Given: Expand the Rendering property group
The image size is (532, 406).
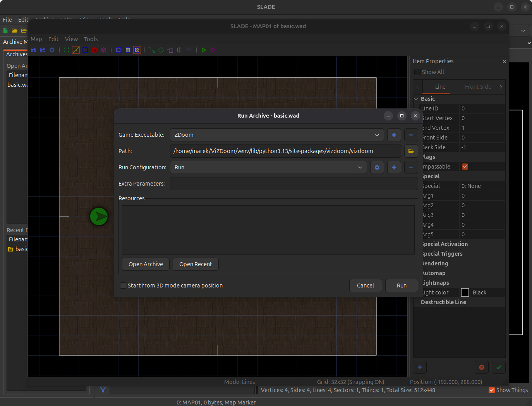Looking at the screenshot, I should [x=435, y=263].
